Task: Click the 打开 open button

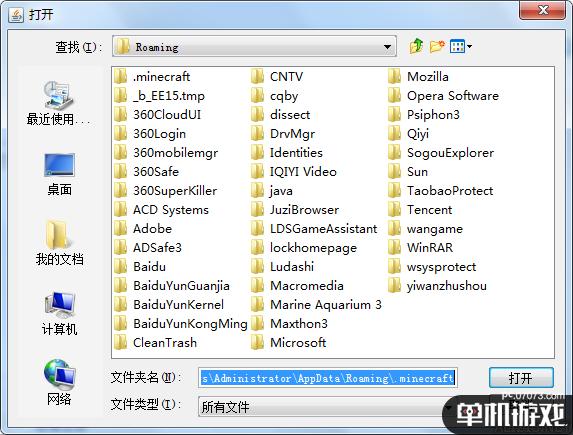Action: (521, 378)
